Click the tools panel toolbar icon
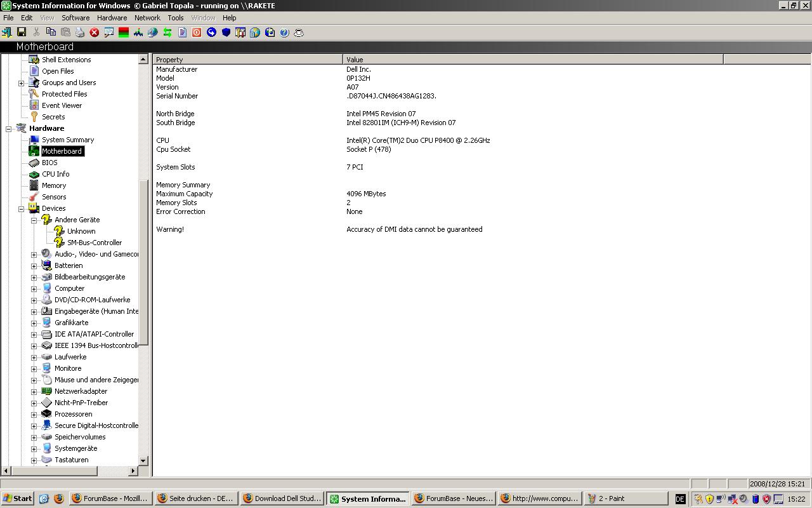 tap(240, 32)
